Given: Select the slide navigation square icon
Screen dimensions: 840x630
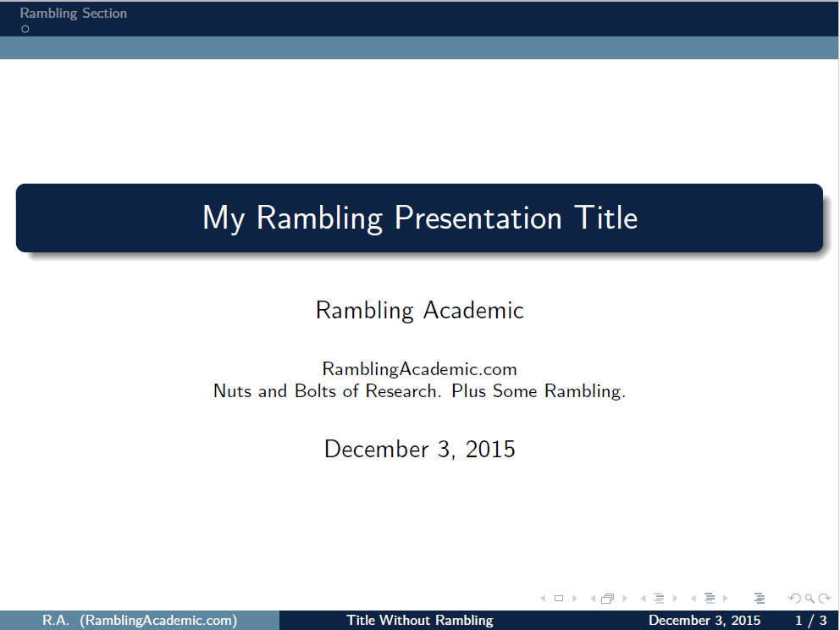Looking at the screenshot, I should pos(558,598).
